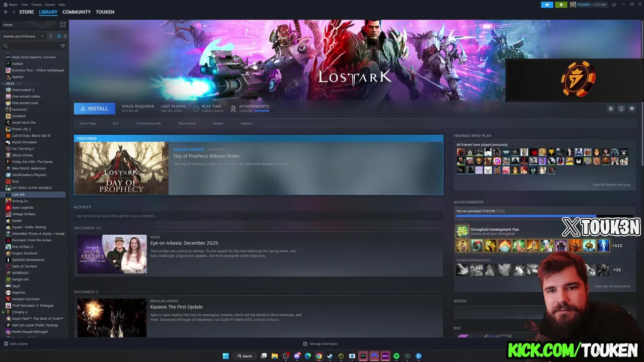The image size is (644, 362).
Task: Show Lost Ark game info icon
Action: (621, 109)
